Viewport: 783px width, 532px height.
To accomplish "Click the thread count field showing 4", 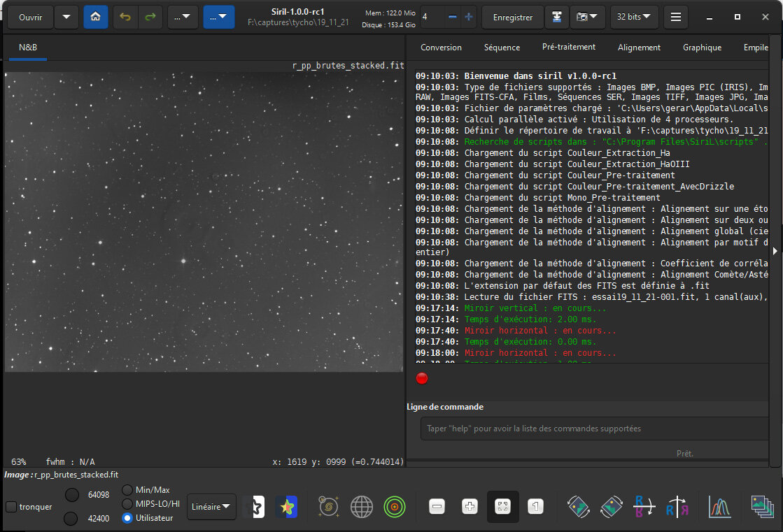I will (432, 17).
